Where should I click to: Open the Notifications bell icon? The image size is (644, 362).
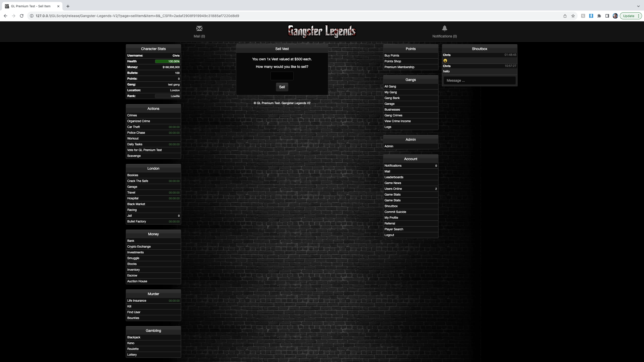click(x=445, y=28)
